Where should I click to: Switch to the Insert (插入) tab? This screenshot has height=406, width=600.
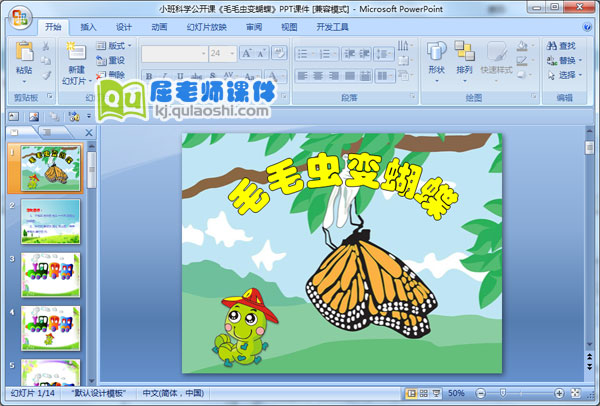click(x=88, y=27)
